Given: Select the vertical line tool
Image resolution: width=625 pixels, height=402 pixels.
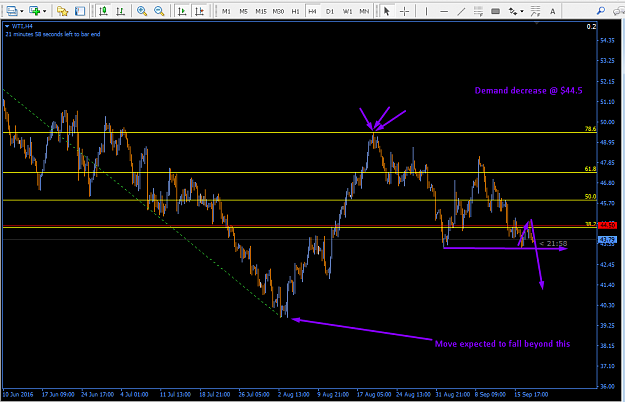Looking at the screenshot, I should tap(426, 12).
